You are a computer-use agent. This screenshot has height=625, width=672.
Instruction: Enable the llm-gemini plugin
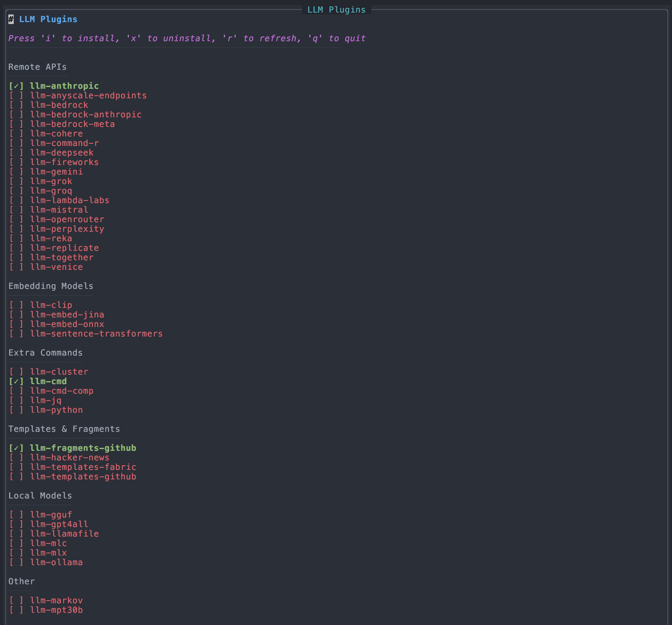[x=16, y=171]
